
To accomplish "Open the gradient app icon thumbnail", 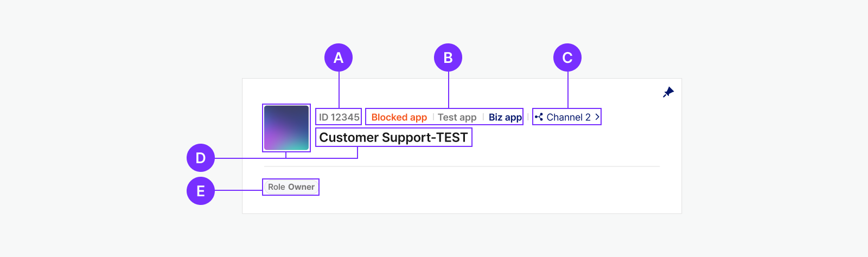I will [x=286, y=128].
